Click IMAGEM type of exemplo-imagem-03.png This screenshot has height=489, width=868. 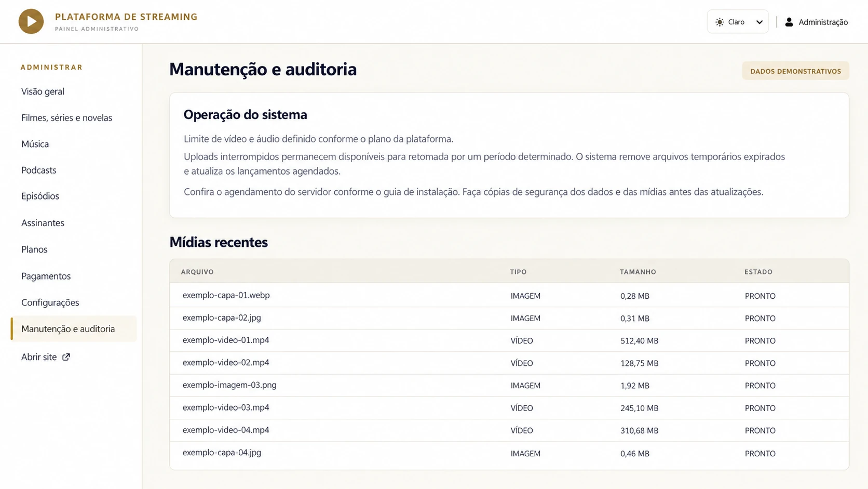[525, 386]
